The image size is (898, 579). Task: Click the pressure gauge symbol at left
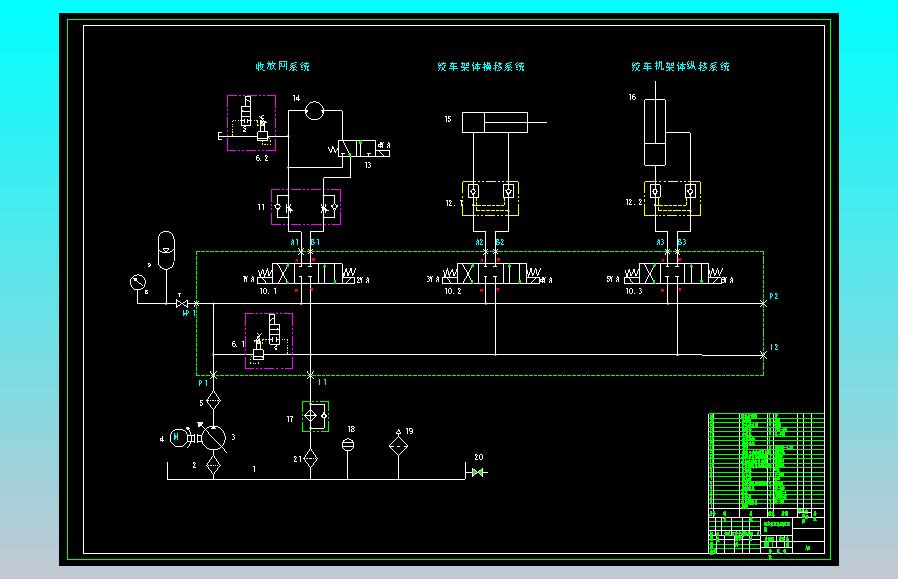[x=138, y=282]
